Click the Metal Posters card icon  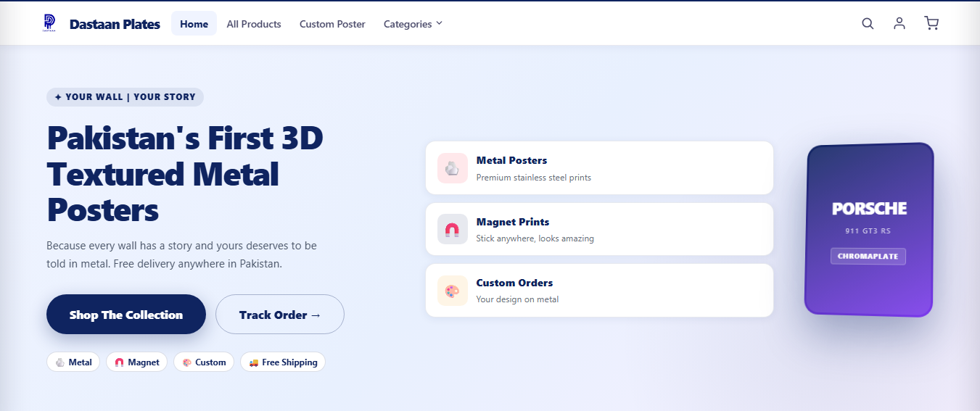[453, 168]
